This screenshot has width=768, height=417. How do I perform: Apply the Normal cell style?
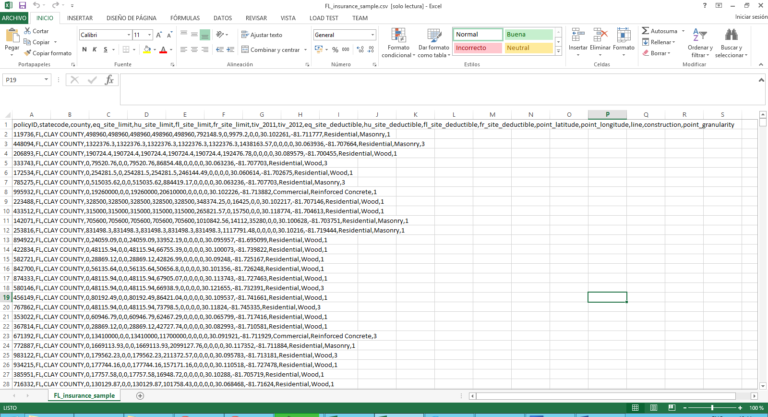475,34
